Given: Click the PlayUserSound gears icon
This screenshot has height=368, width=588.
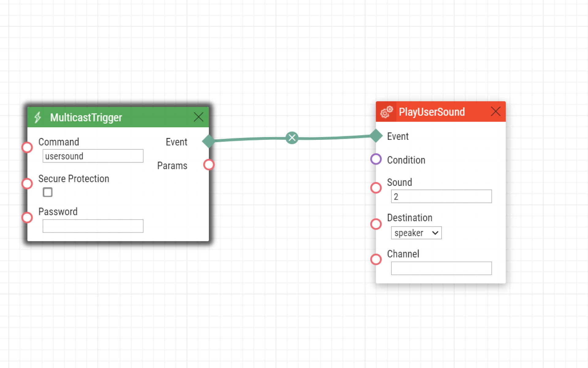Looking at the screenshot, I should (386, 112).
